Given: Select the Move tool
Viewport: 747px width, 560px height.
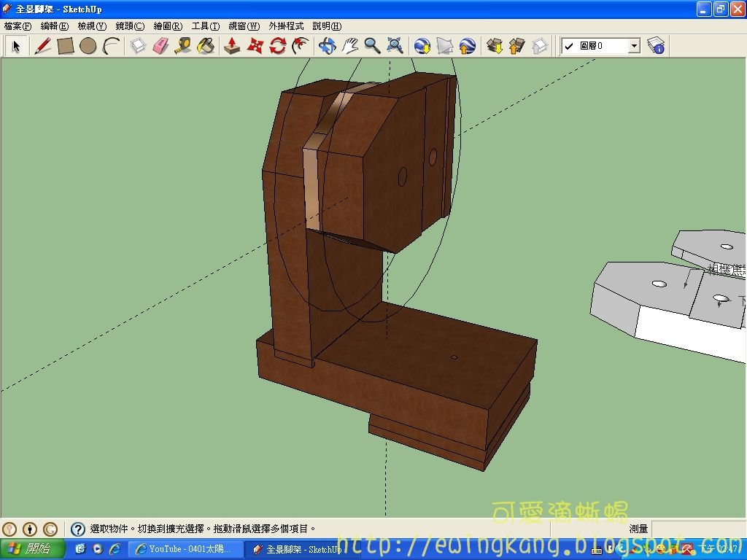Looking at the screenshot, I should click(255, 46).
